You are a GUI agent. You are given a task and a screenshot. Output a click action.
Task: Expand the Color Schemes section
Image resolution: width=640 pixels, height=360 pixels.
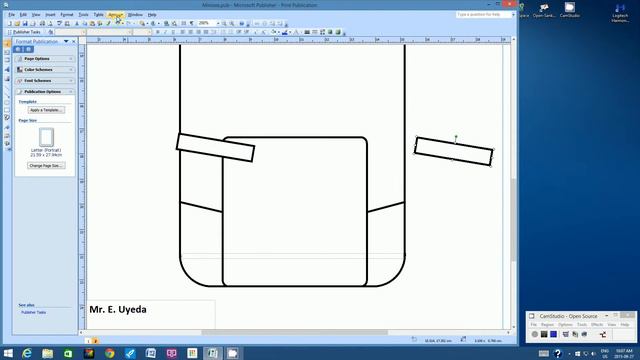45,70
